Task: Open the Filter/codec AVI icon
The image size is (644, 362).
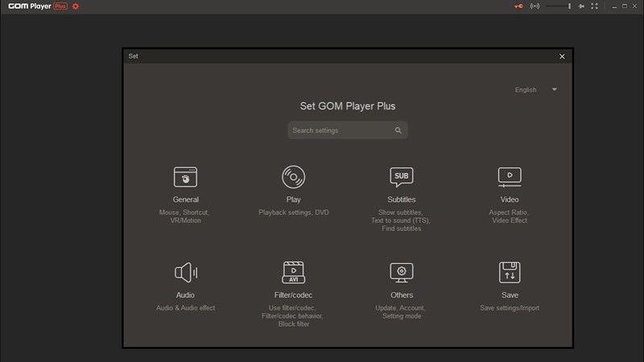Action: pyautogui.click(x=293, y=272)
